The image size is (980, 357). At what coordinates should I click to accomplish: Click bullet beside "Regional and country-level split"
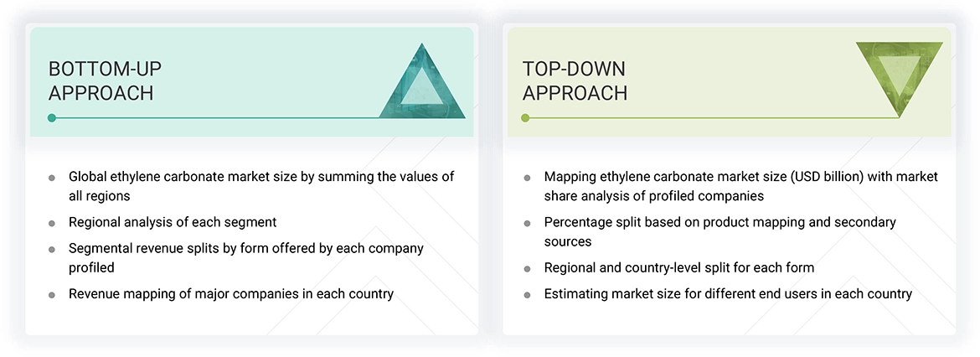click(527, 268)
